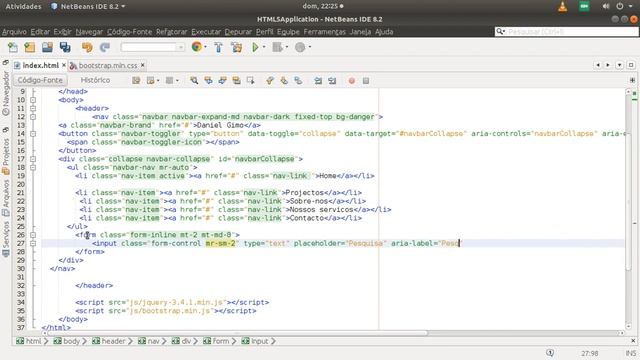This screenshot has height=360, width=640.
Task: Click the Profile Project round icon
Action: [300, 47]
